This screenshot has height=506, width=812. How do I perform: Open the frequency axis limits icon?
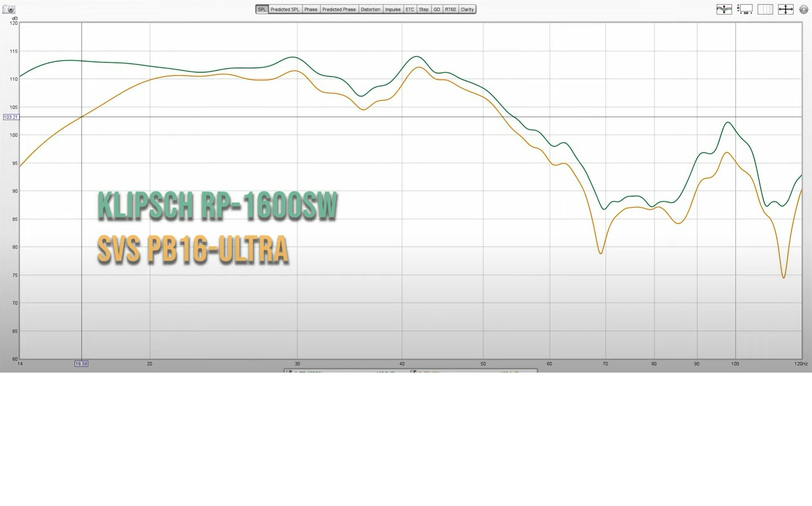[765, 9]
